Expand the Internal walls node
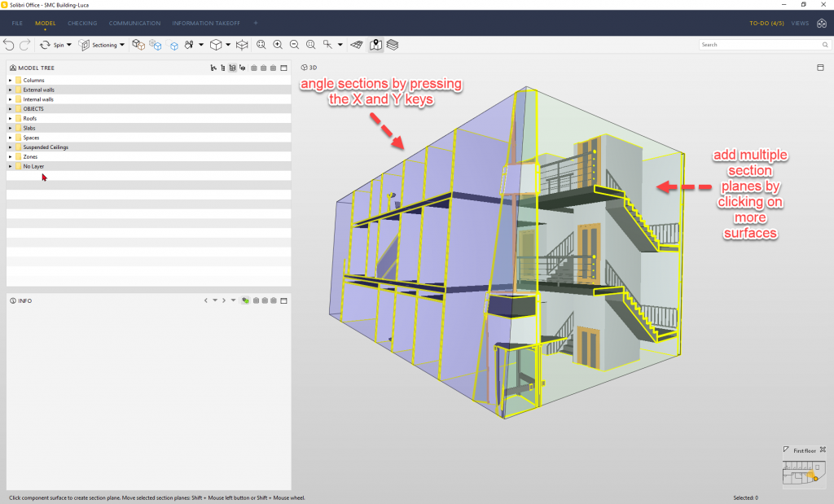Viewport: 834px width, 504px height. tap(10, 99)
